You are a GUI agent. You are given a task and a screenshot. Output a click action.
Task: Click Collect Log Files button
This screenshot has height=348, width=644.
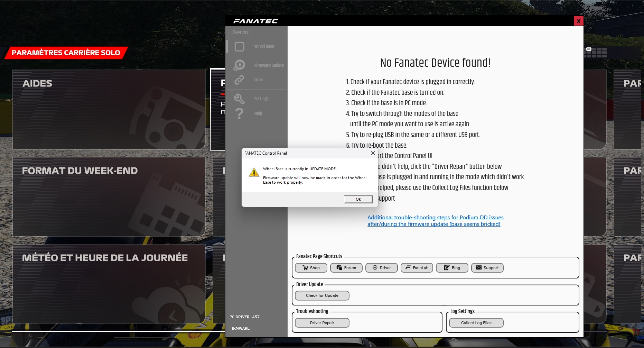click(476, 323)
